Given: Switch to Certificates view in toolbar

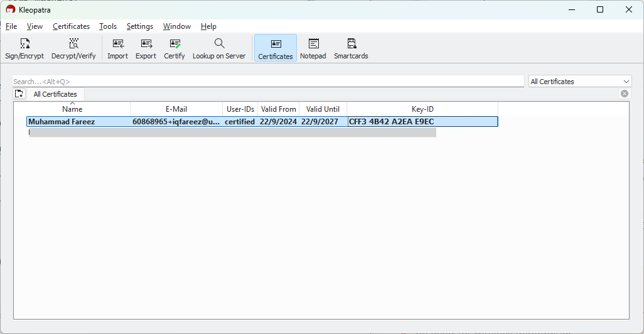Looking at the screenshot, I should tap(275, 48).
